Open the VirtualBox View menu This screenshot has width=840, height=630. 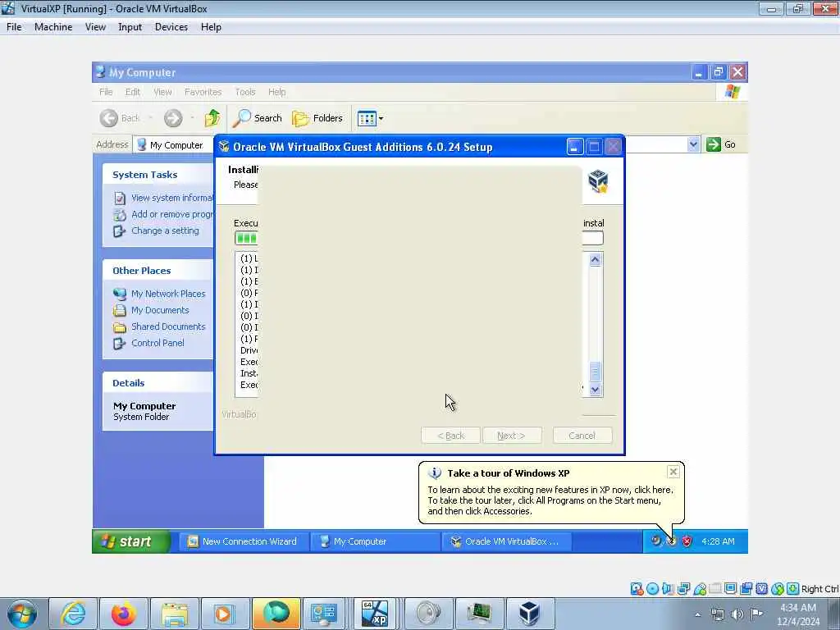tap(95, 27)
